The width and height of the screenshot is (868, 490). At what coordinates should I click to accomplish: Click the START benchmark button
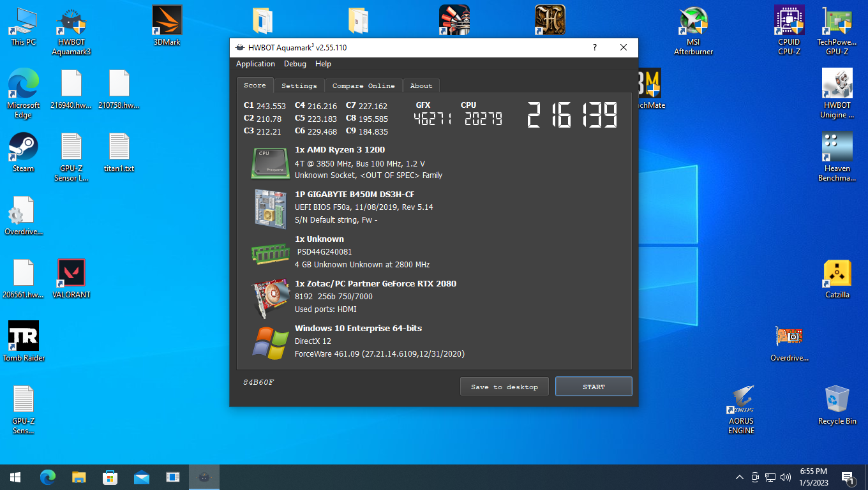tap(594, 387)
